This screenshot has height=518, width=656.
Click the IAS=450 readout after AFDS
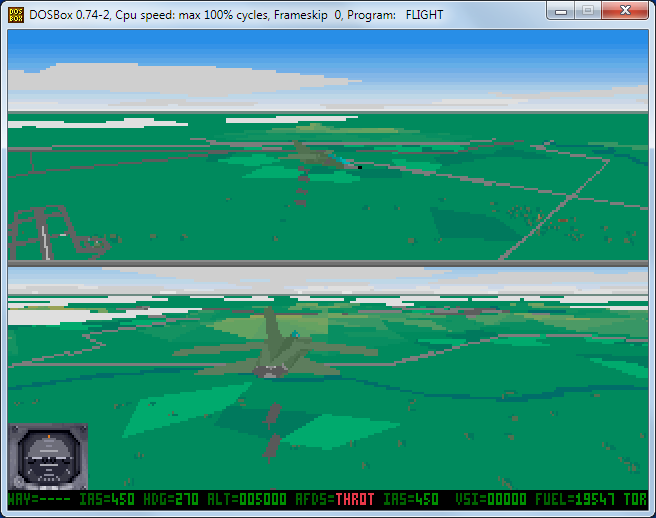[x=411, y=499]
